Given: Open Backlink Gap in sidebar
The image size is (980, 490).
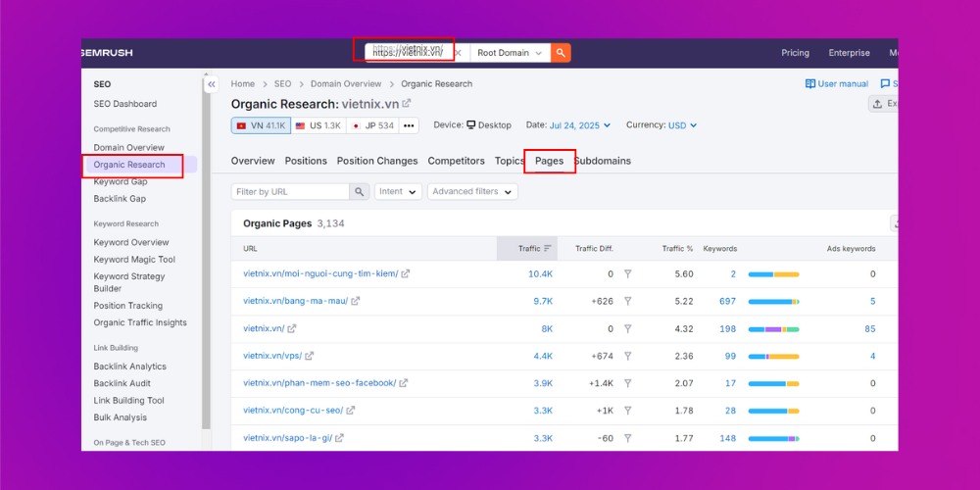Looking at the screenshot, I should tap(120, 199).
